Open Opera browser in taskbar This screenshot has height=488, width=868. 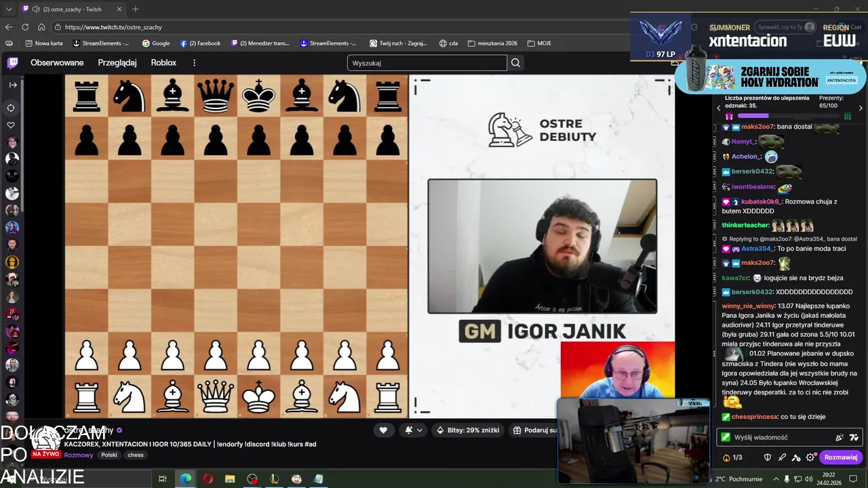tap(208, 479)
